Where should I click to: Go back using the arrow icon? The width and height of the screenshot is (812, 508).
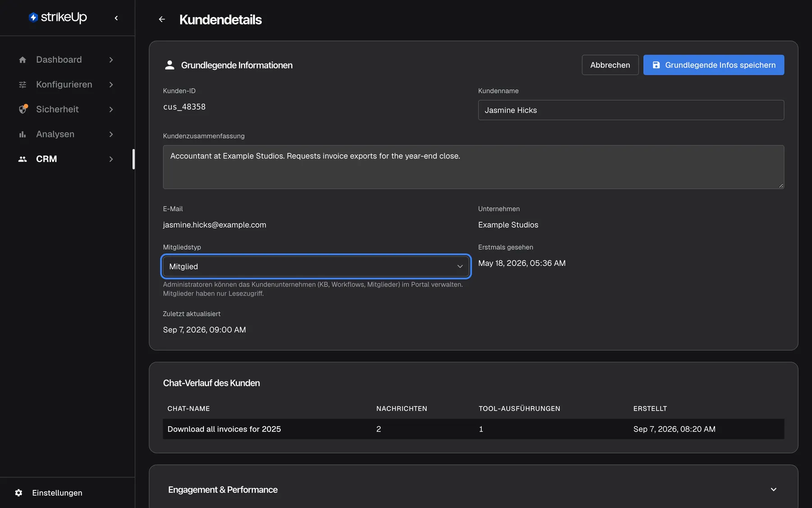click(162, 19)
